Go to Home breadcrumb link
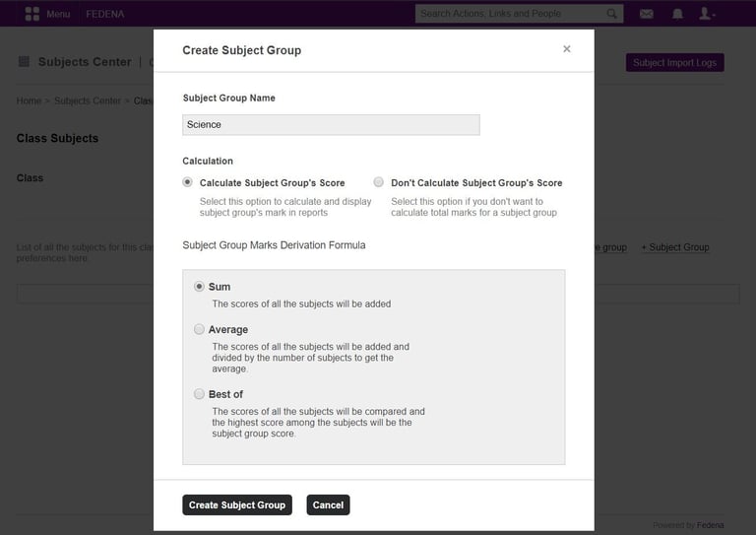The width and height of the screenshot is (756, 535). 29,100
